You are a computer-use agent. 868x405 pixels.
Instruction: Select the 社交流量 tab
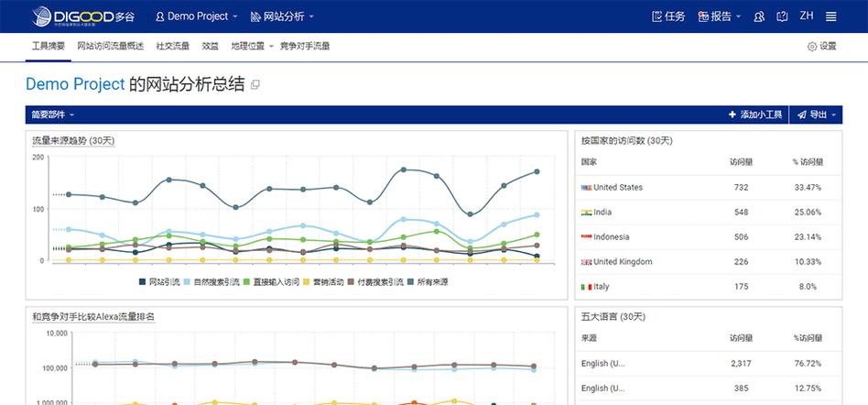point(173,47)
